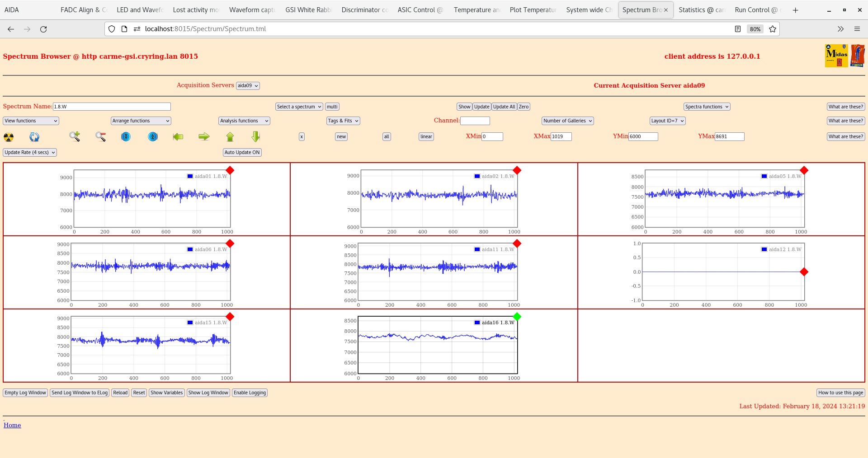Click the green right arrow icon
This screenshot has height=458, width=868.
(x=204, y=136)
